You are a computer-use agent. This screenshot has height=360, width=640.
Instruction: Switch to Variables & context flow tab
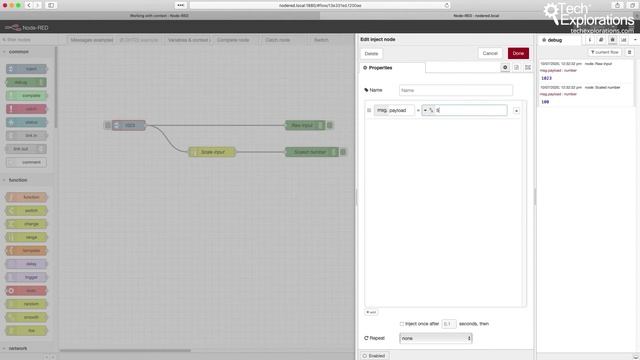point(188,40)
